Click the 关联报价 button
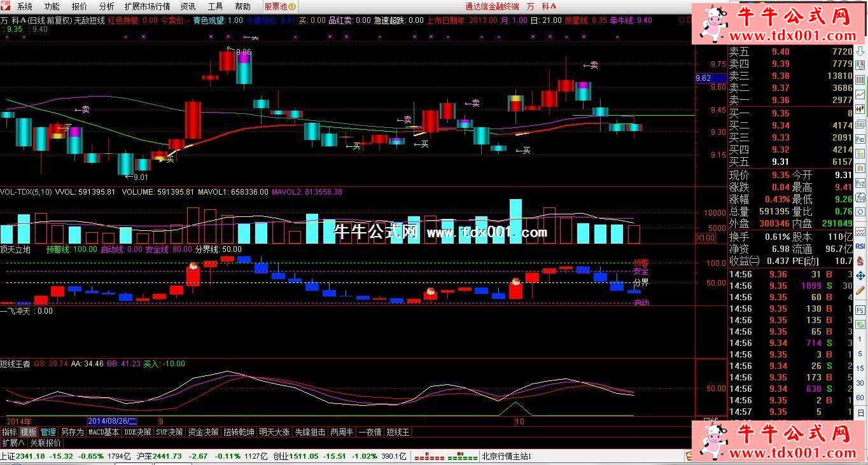Screen dimensions: 868x465 click(45, 443)
